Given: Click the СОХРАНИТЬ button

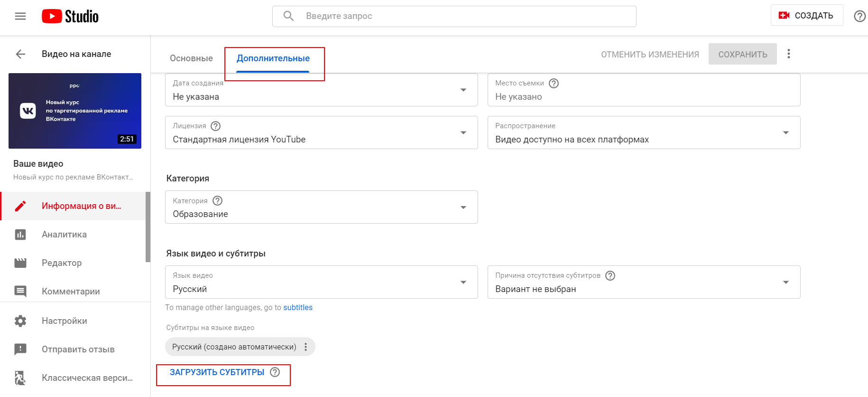Looking at the screenshot, I should [x=743, y=54].
